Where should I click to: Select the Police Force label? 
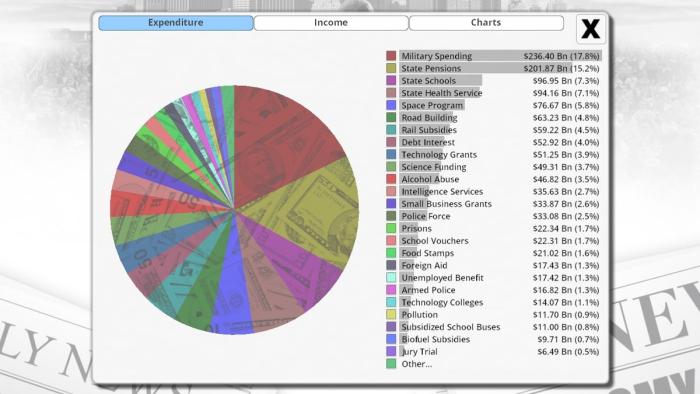[x=426, y=216]
